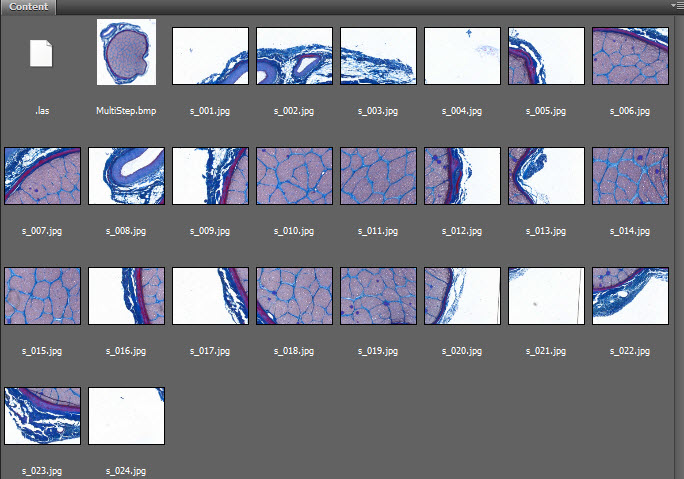Select the s_005.jpg thumbnail
This screenshot has height=479, width=684.
point(546,56)
